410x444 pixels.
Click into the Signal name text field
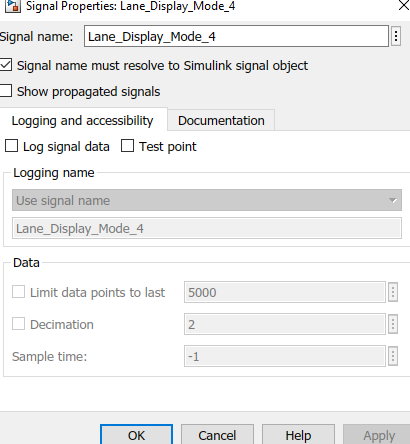236,36
